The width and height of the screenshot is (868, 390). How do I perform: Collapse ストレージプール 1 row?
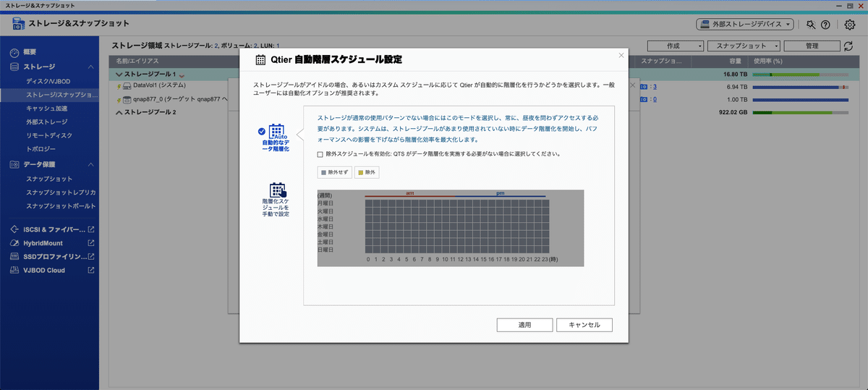coord(119,74)
